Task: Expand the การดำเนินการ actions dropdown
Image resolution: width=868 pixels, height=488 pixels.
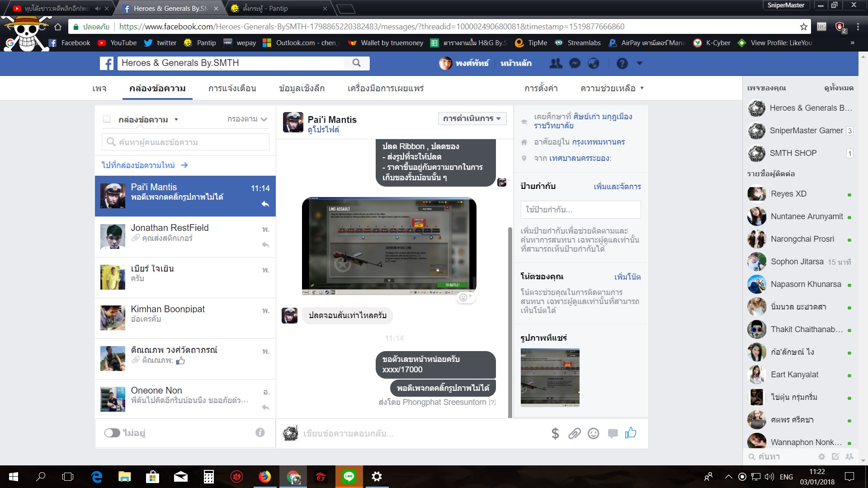Action: pos(472,118)
